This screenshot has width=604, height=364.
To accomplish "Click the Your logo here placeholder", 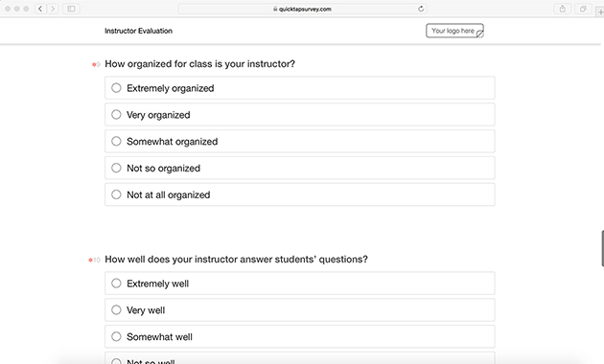I will pos(455,31).
